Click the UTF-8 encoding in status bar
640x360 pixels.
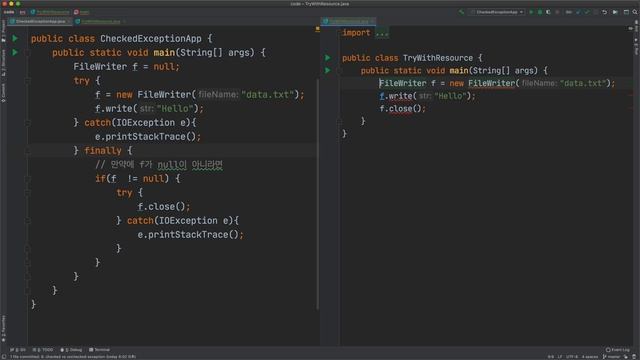pyautogui.click(x=572, y=357)
